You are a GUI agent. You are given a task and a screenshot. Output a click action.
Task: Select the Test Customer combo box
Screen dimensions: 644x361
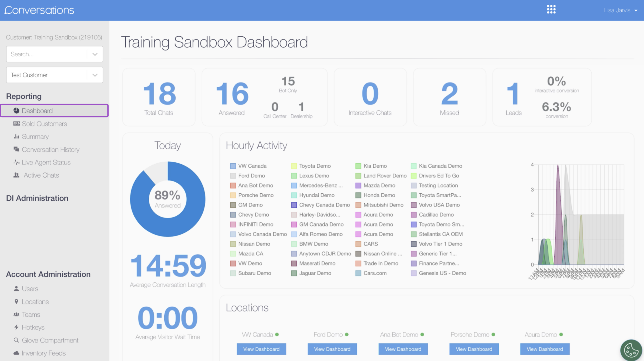tap(55, 75)
